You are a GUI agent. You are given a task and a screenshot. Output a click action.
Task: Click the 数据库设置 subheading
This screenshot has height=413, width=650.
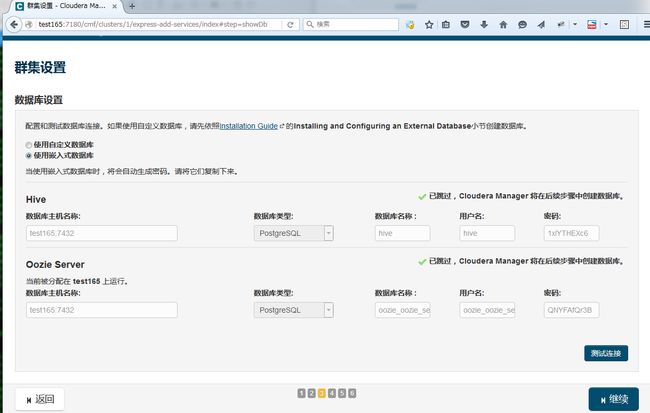click(39, 100)
